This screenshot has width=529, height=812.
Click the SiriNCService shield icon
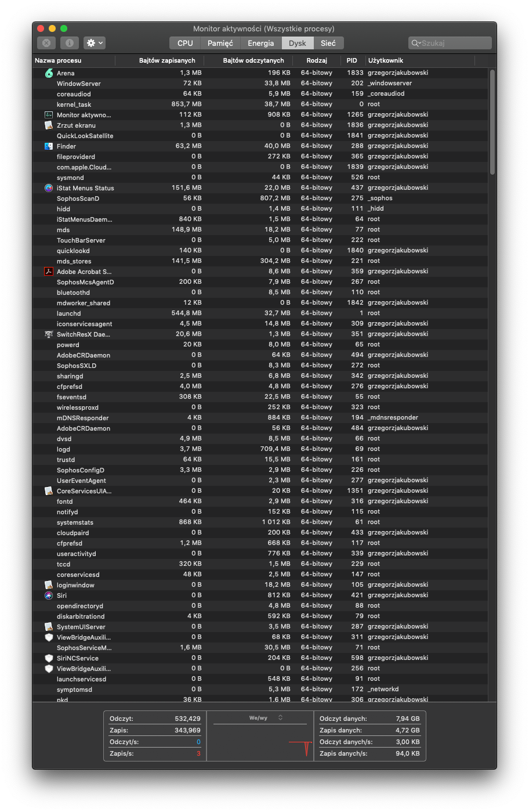click(49, 658)
